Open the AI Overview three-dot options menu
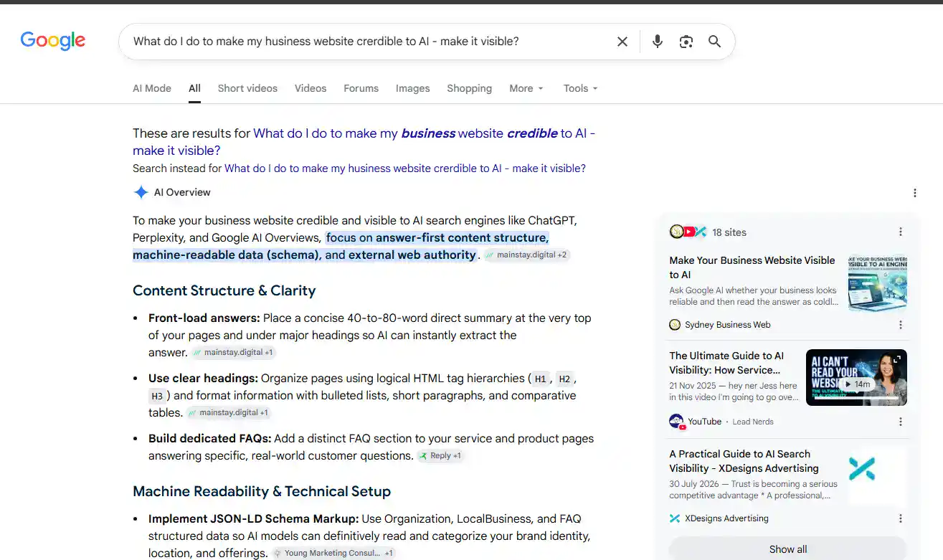Image resolution: width=943 pixels, height=560 pixels. point(915,193)
